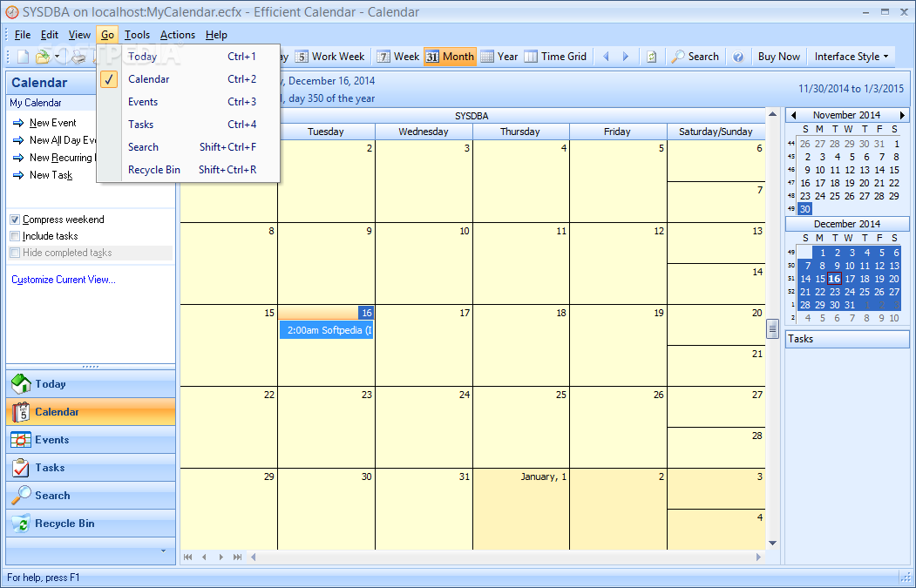The image size is (916, 588).
Task: Click the Open folder toolbar icon
Action: tap(43, 57)
